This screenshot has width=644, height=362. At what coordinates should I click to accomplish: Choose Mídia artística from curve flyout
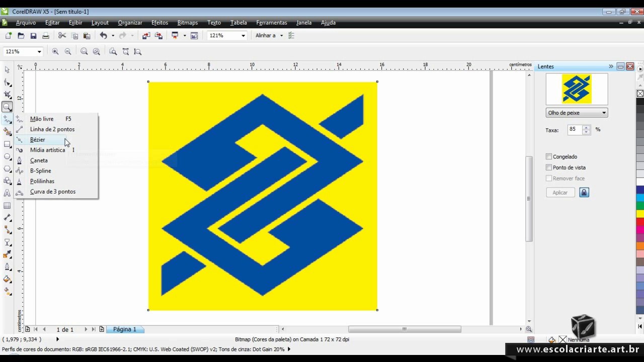pyautogui.click(x=56, y=150)
